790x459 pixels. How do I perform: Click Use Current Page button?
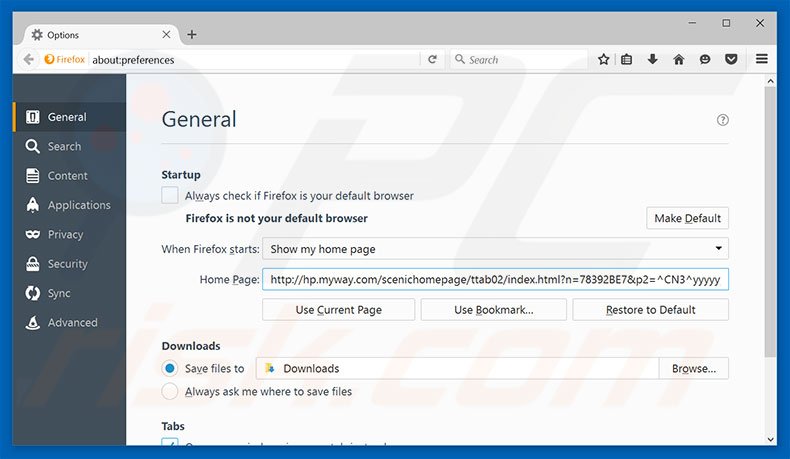click(x=339, y=310)
